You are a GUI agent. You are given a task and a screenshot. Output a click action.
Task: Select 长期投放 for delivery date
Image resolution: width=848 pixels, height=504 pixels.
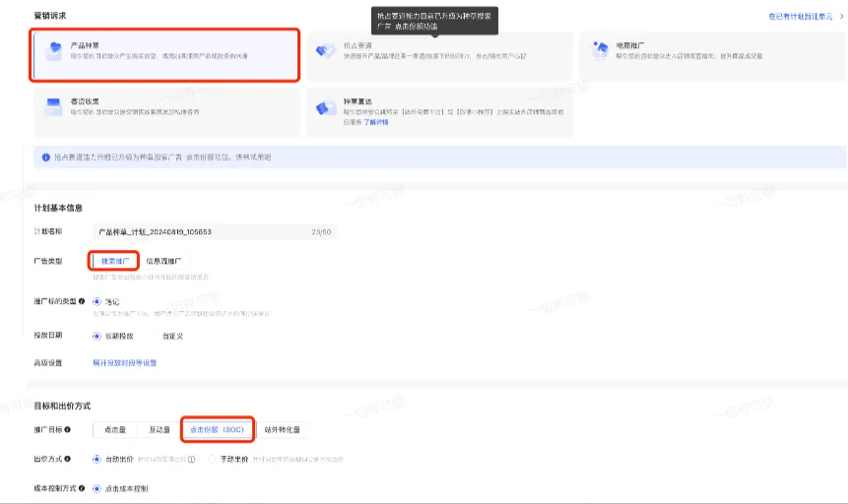pos(97,336)
